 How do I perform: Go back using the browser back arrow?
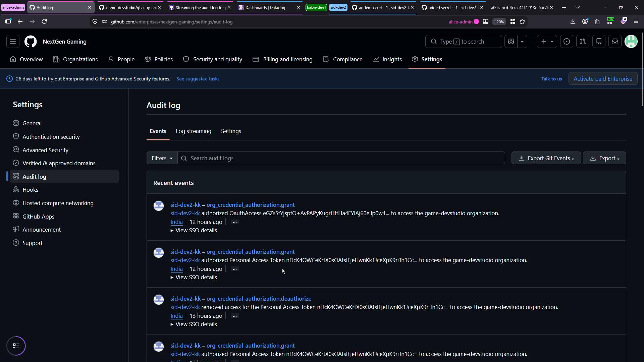[20, 21]
